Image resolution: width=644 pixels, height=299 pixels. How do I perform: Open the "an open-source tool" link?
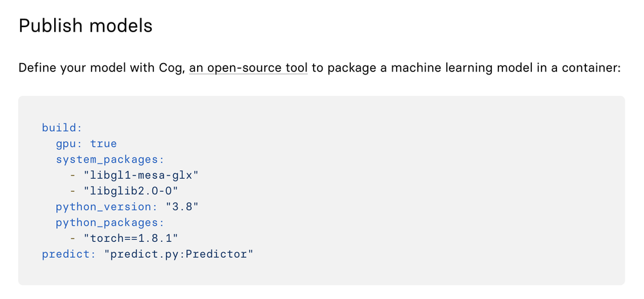click(248, 68)
